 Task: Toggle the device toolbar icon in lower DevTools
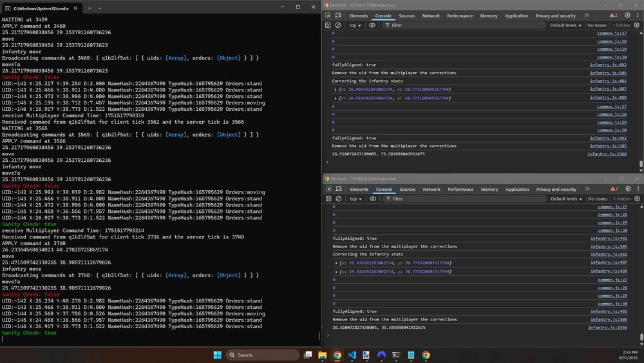pyautogui.click(x=339, y=189)
